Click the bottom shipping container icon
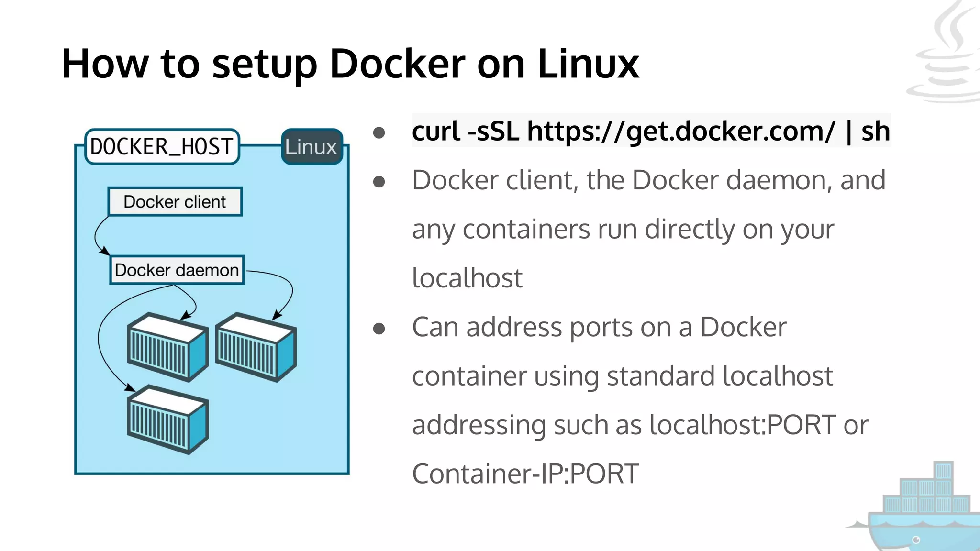The width and height of the screenshot is (980, 551). [x=167, y=419]
